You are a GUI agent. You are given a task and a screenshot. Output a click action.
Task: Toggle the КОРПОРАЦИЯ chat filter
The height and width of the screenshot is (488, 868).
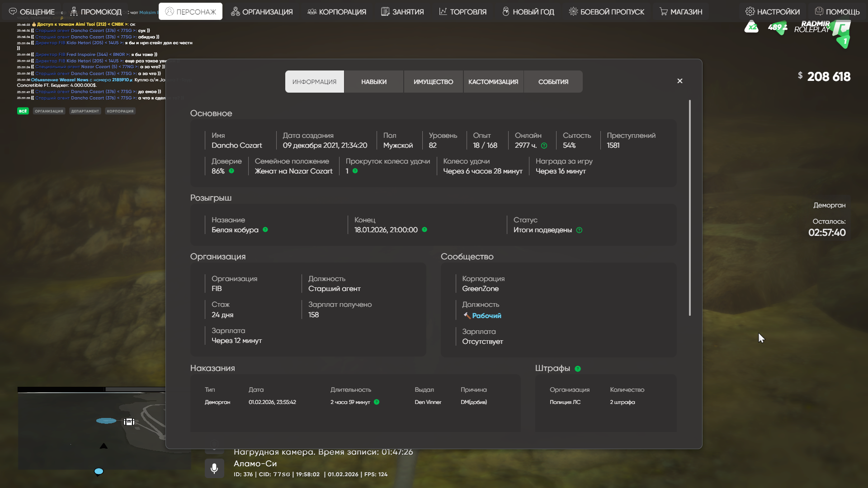pyautogui.click(x=120, y=111)
